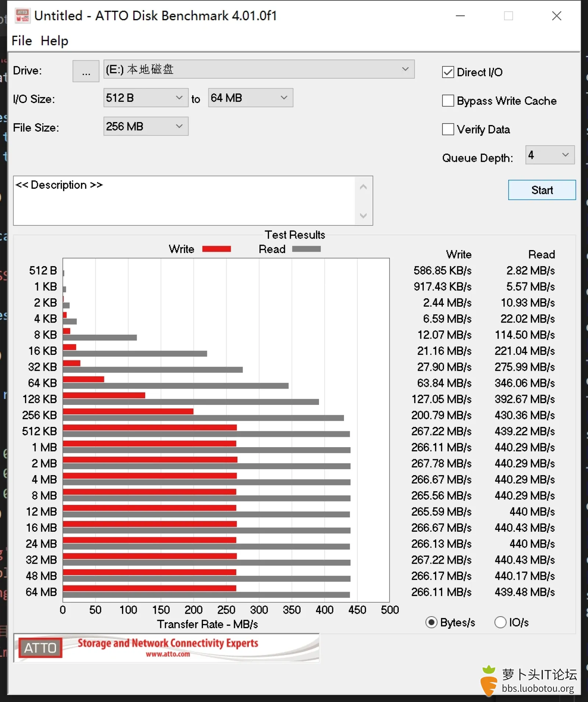Click the description scroll up arrow

tap(363, 187)
